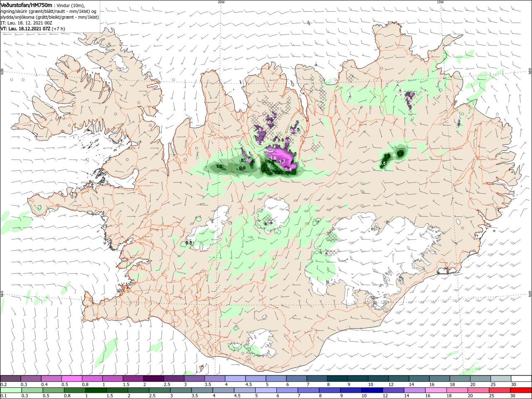This screenshot has width=532, height=399.
Task: Pick the red-pink rain swatch labeled 25
Action: point(500,390)
